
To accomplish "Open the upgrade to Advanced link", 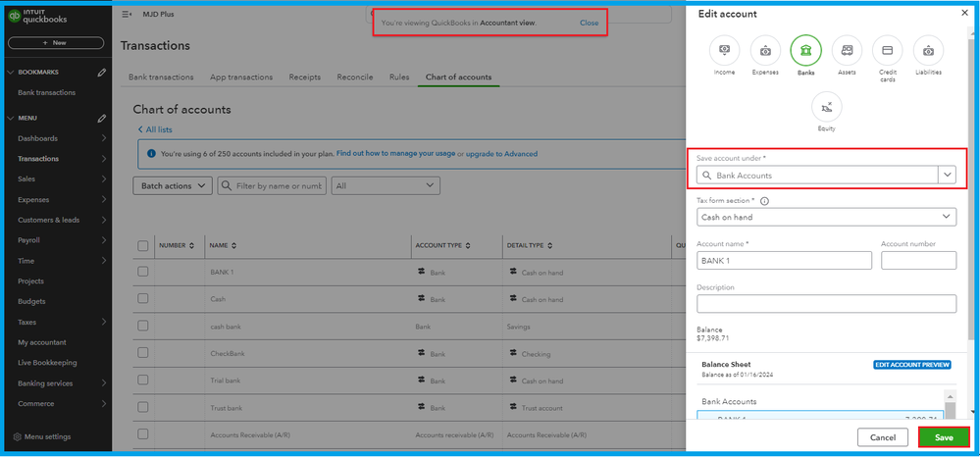I will click(x=501, y=154).
